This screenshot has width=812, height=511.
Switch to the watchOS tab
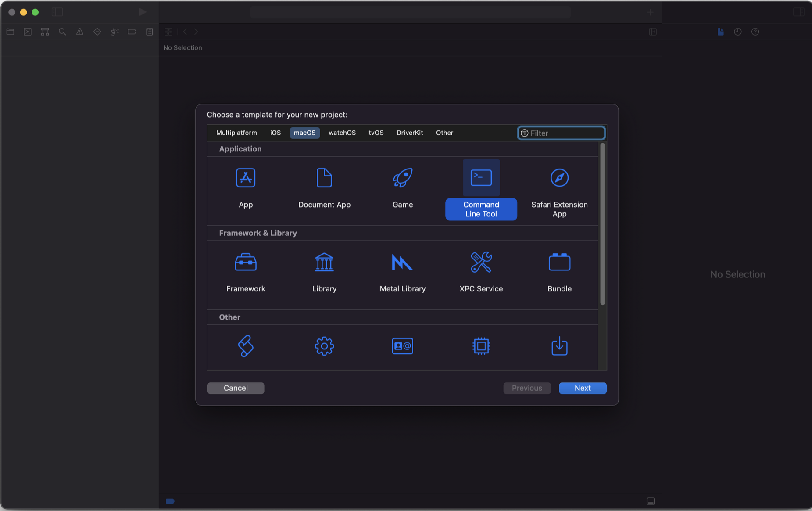(342, 133)
